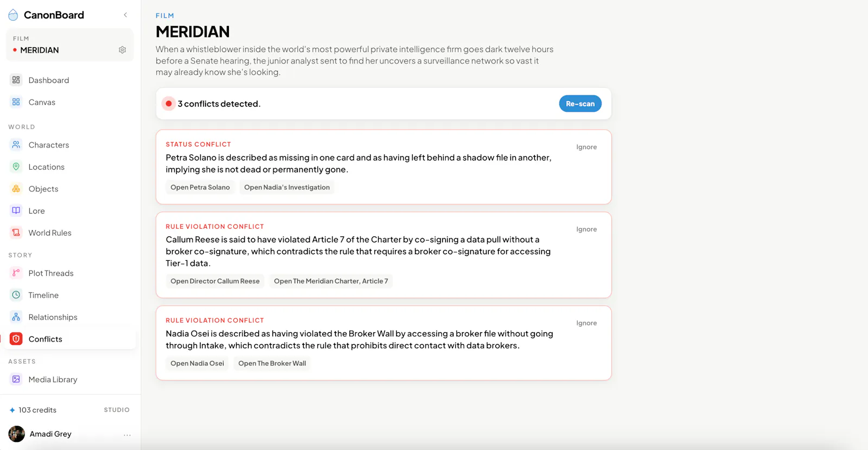
Task: Click the World Rules scroll icon
Action: (x=16, y=233)
